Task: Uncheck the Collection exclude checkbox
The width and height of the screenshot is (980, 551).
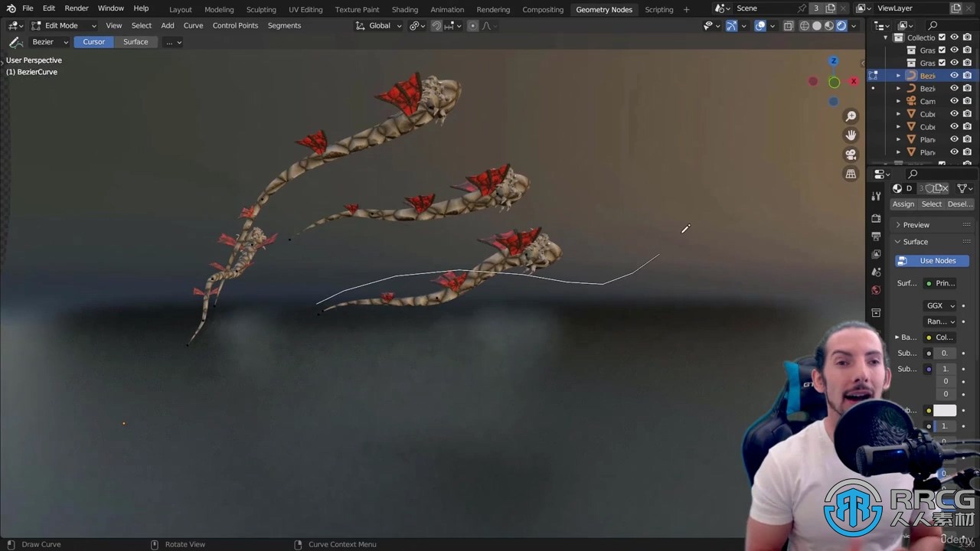Action: [942, 37]
